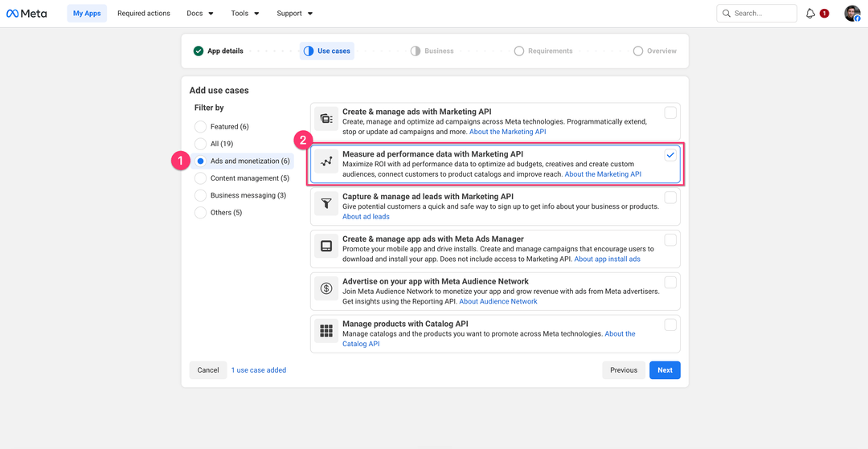This screenshot has height=449, width=868.
Task: Open the My Apps tab
Action: coord(87,14)
